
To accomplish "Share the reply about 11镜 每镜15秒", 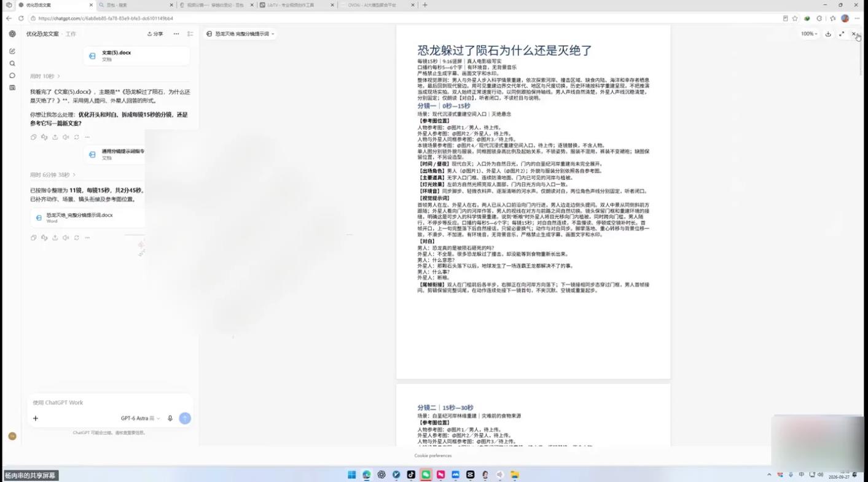I will 55,238.
